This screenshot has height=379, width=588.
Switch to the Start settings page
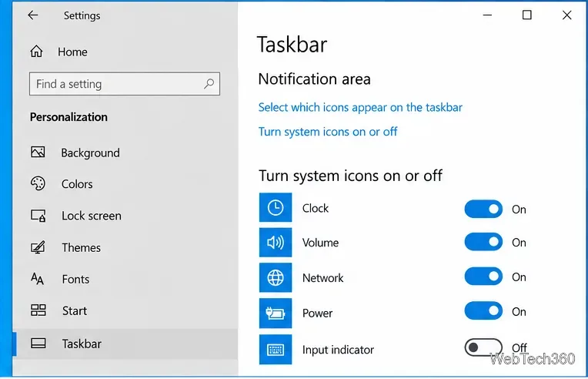125,310
